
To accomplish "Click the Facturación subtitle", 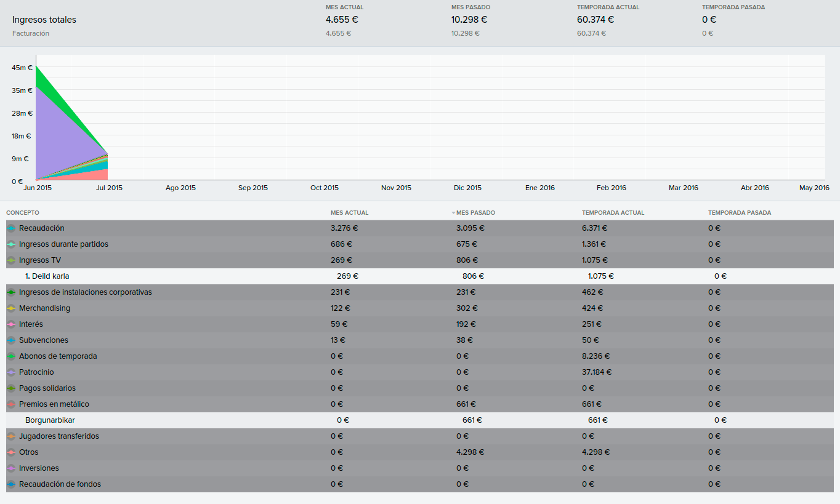I will coord(31,33).
